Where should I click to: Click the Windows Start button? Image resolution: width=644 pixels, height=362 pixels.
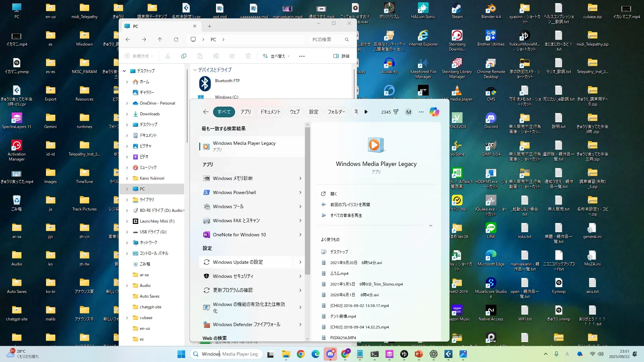(181, 354)
